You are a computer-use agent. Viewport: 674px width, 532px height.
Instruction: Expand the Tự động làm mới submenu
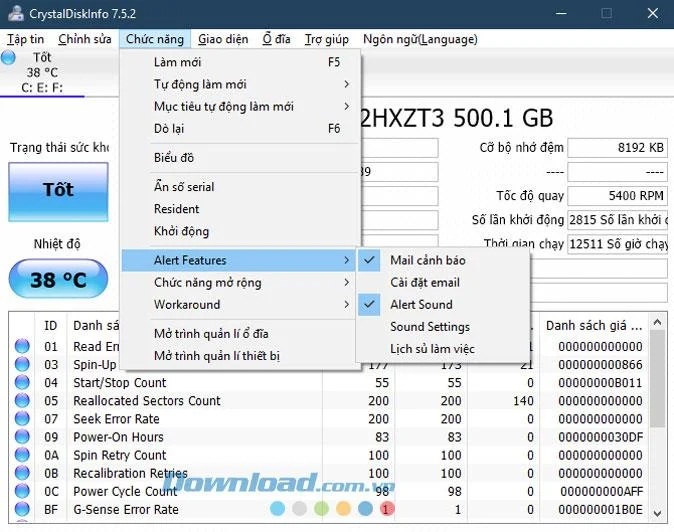(x=241, y=84)
